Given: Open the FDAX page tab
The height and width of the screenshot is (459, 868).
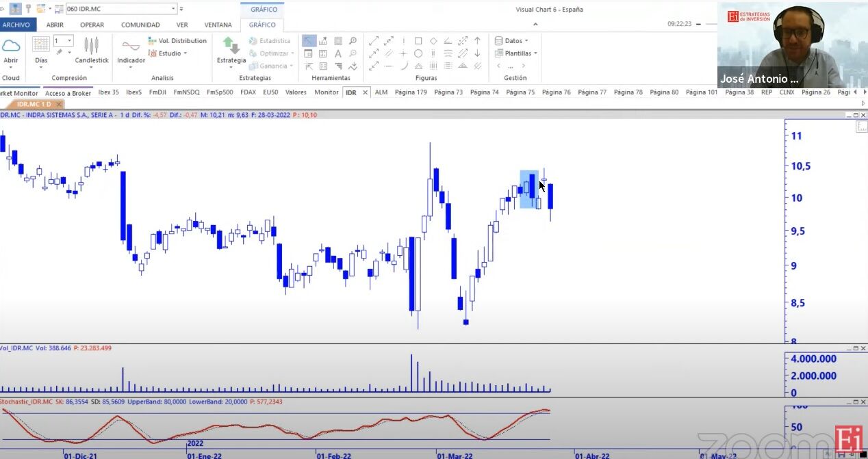Looking at the screenshot, I should 248,92.
